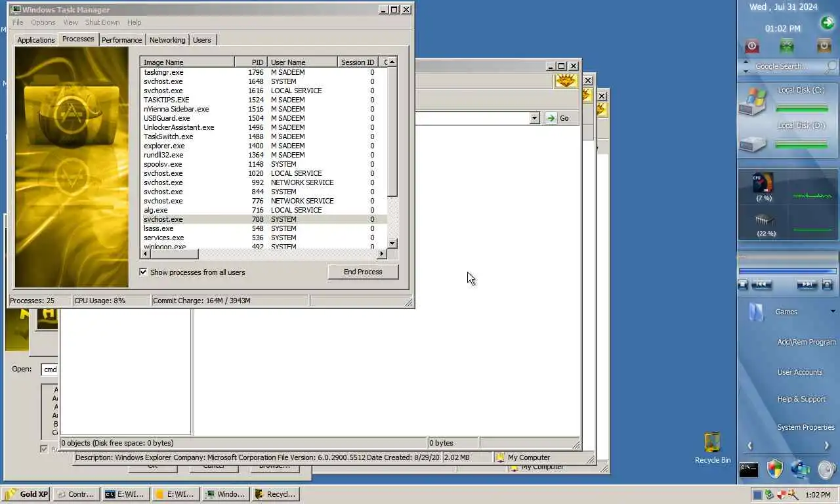Click the blue square tray icon
The image size is (840, 504).
coord(757,494)
